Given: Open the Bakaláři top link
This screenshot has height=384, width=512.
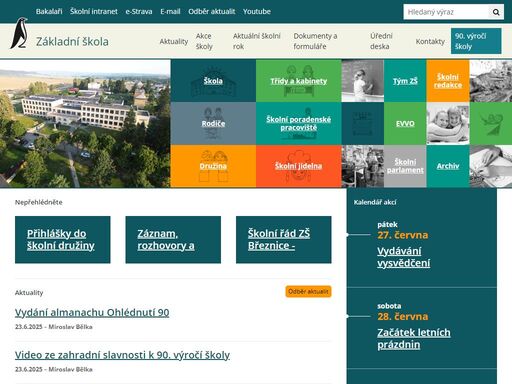Looking at the screenshot, I should pos(49,11).
